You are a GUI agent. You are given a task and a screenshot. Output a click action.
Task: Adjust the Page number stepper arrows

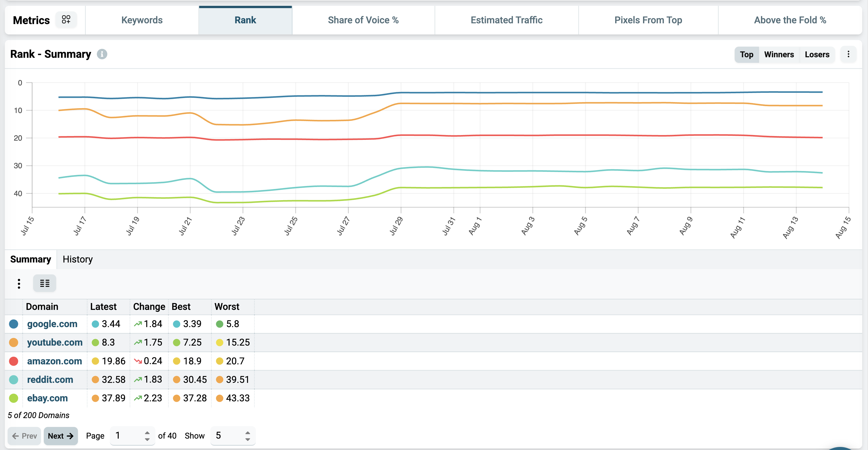[147, 436]
